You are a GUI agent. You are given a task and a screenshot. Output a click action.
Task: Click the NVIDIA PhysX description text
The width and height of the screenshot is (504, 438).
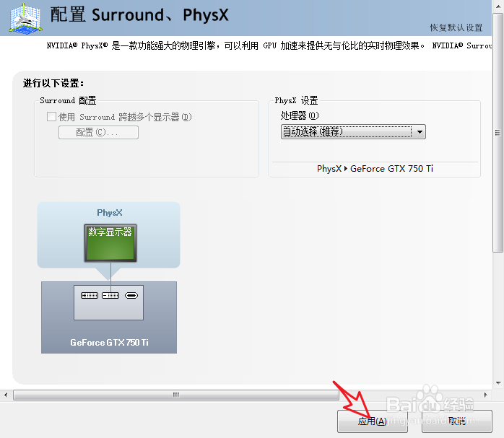click(x=269, y=46)
